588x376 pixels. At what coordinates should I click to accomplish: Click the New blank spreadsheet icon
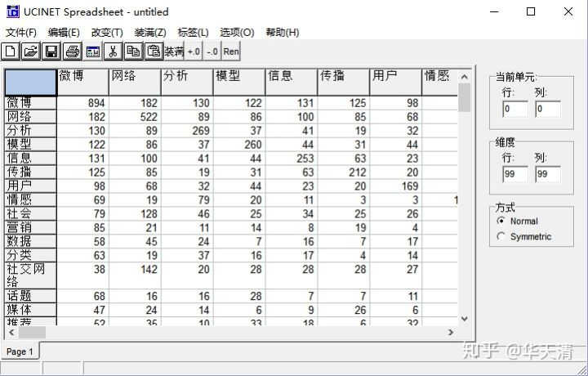tap(11, 51)
